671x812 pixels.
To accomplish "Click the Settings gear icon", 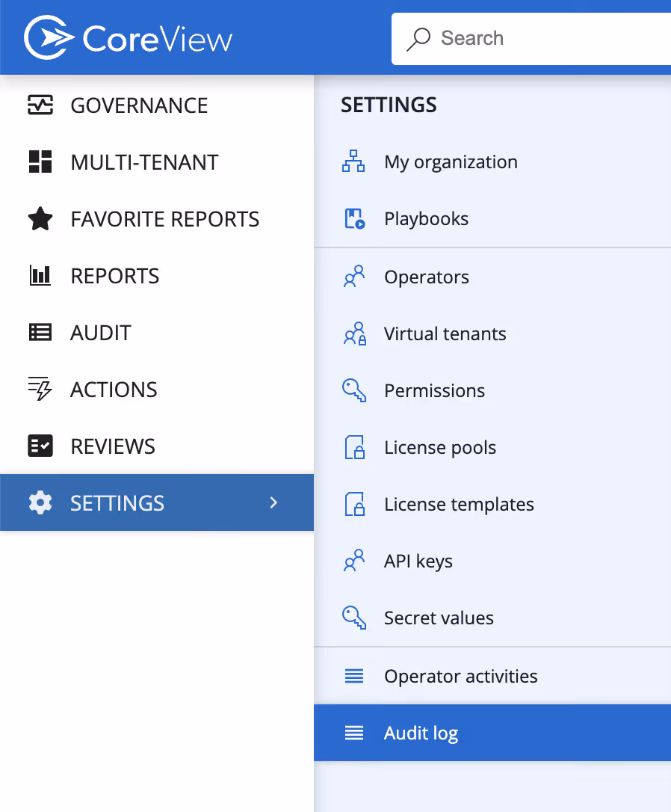I will [40, 502].
